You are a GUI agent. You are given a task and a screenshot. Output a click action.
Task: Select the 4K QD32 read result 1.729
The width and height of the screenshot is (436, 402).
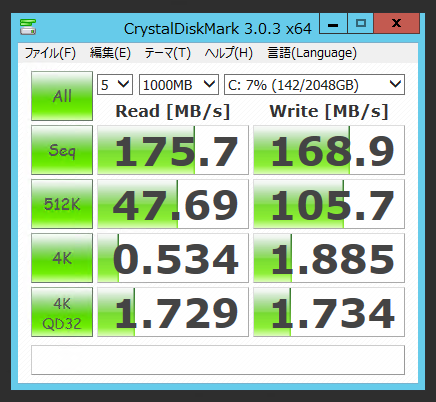click(x=173, y=312)
